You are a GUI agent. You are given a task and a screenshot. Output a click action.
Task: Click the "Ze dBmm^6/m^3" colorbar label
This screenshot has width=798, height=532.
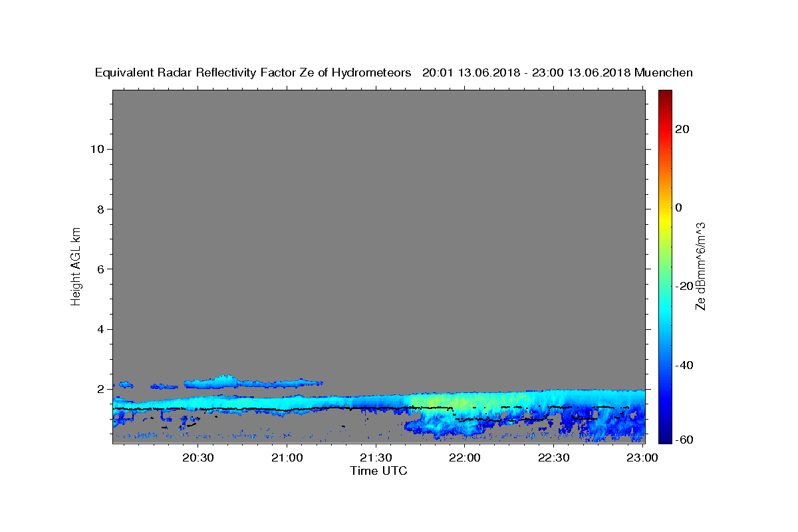(x=700, y=266)
